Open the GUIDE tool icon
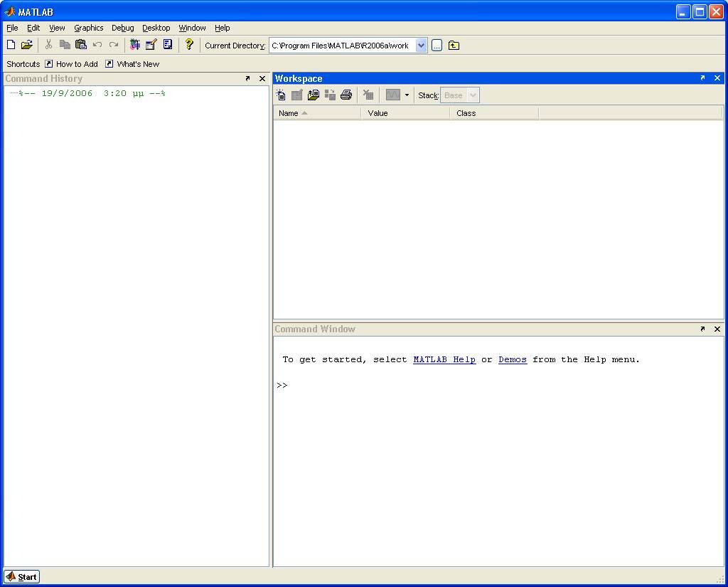This screenshot has width=728, height=587. (151, 45)
